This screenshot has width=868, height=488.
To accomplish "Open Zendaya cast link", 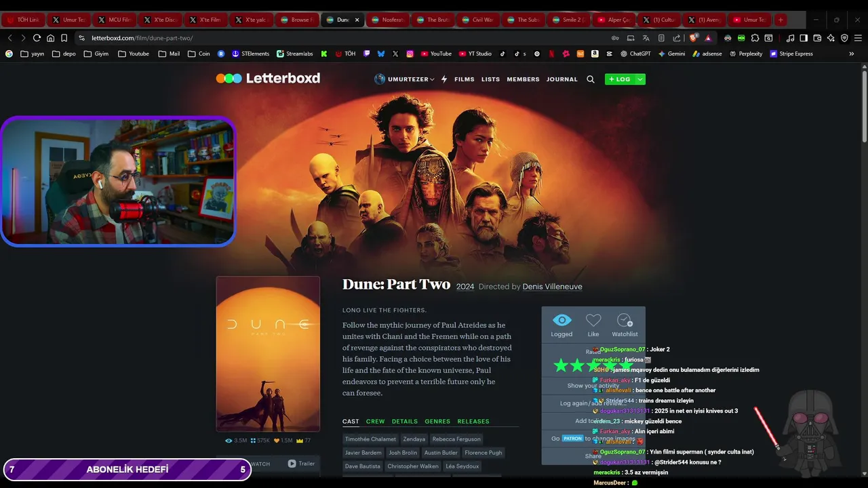I will 414,439.
